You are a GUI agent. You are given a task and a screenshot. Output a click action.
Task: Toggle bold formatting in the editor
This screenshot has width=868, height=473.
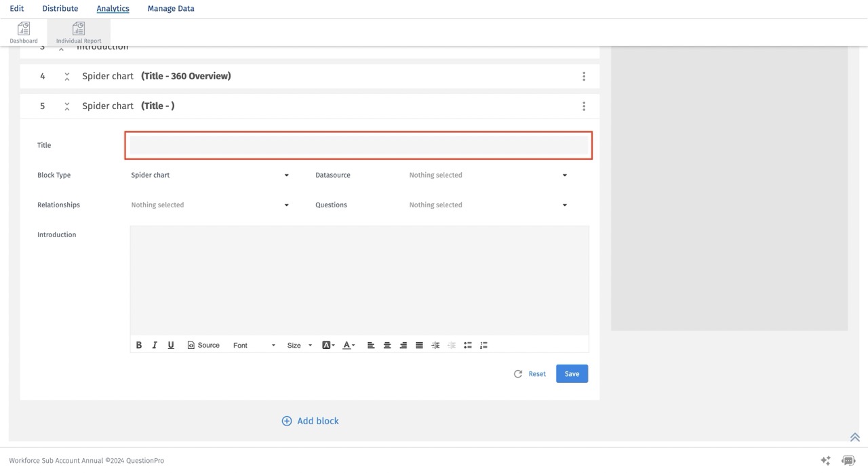(139, 345)
